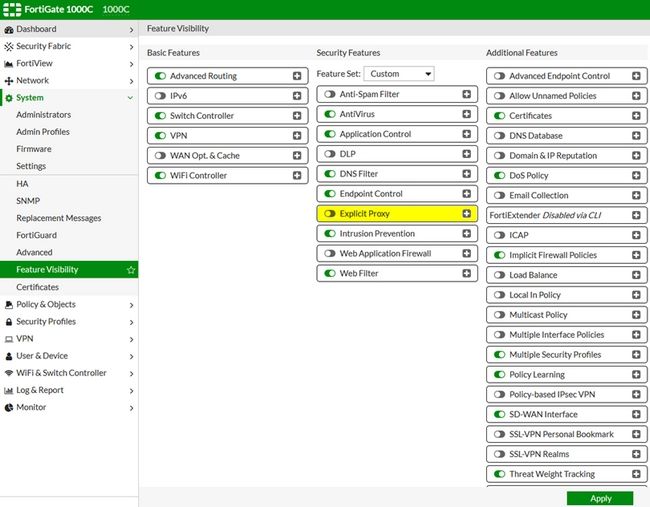Click the plus icon on DLP
The height and width of the screenshot is (507, 650).
point(466,154)
